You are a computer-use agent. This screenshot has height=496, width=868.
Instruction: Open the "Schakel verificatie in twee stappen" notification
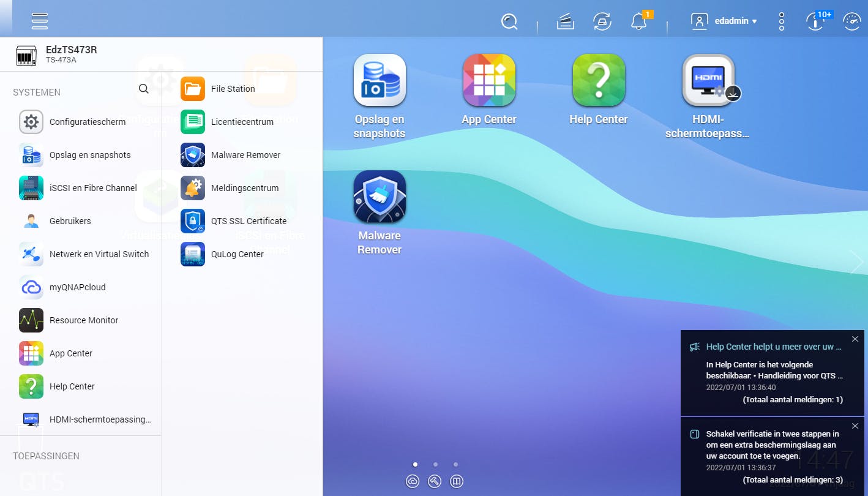tap(773, 445)
